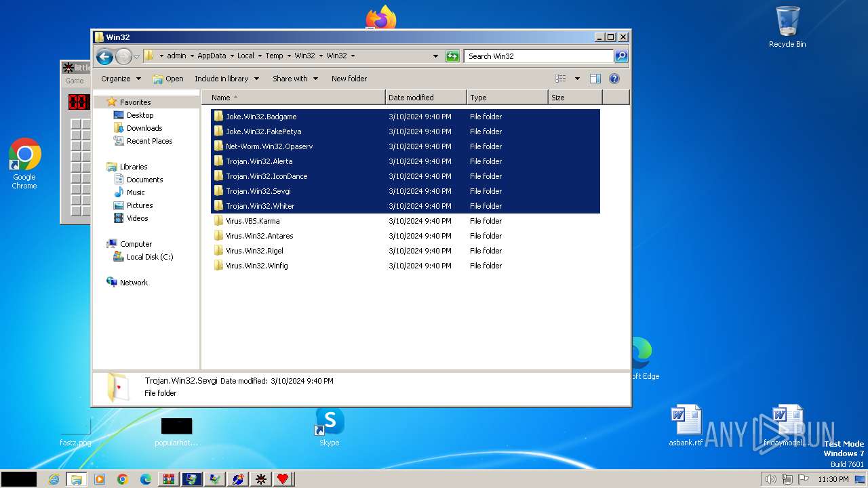Screen dimensions: 868x488
Task: Select the Virus.Win32.Winfig folder
Action: point(406,266)
